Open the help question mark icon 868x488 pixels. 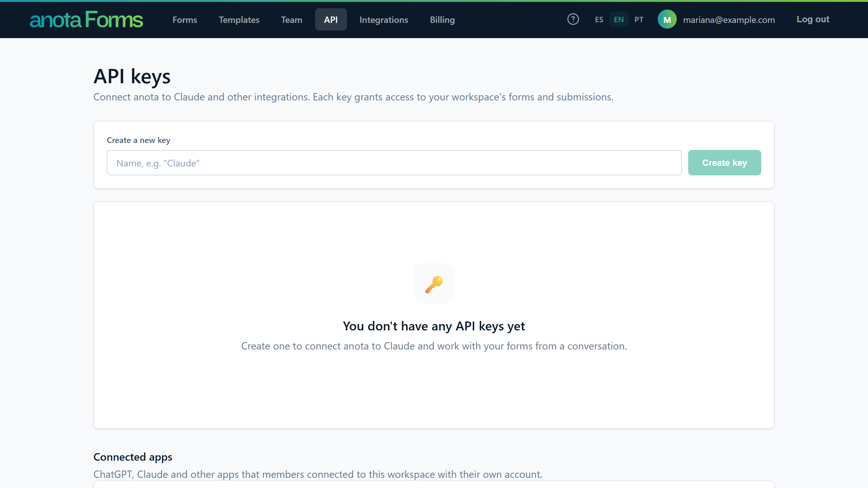tap(573, 20)
